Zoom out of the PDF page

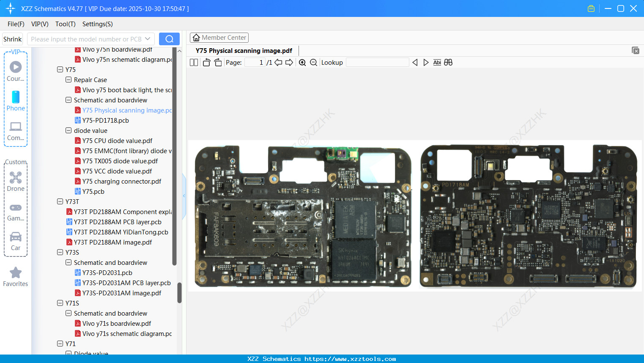pos(313,62)
